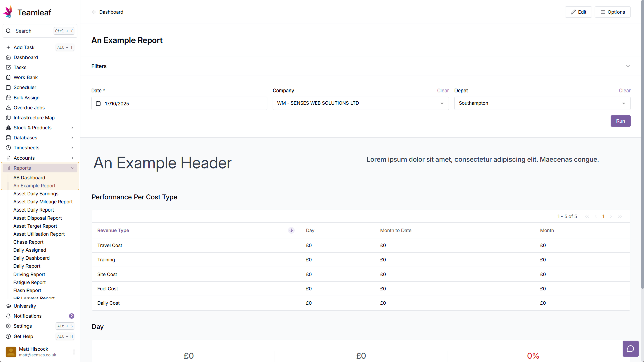The height and width of the screenshot is (362, 644).
Task: Open Notifications bell item
Action: tap(28, 316)
